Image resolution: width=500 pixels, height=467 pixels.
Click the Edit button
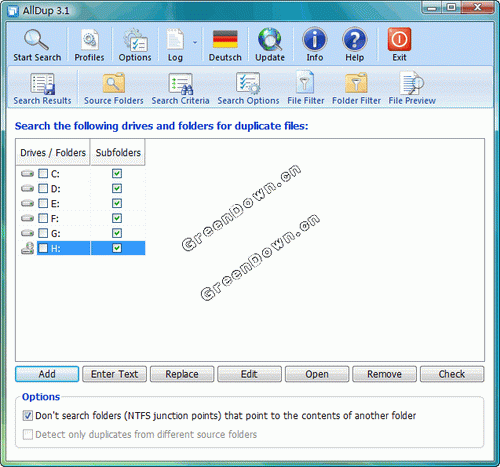tap(249, 374)
